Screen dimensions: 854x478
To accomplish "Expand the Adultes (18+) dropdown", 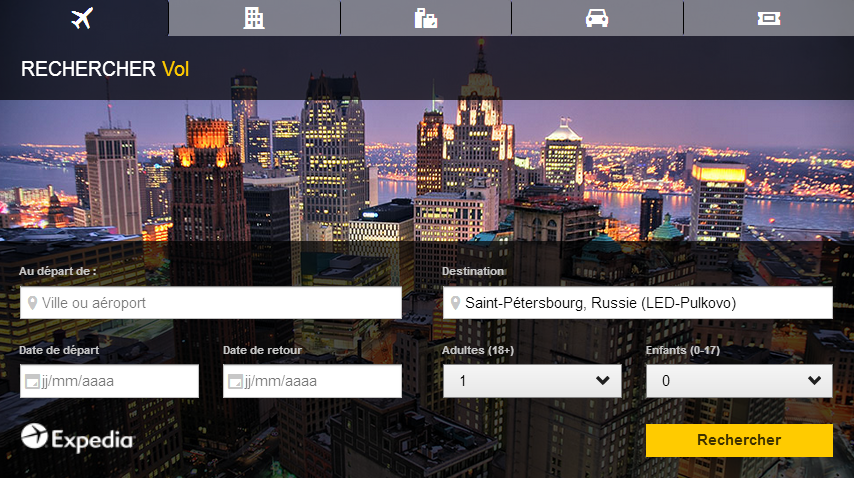I will point(531,381).
